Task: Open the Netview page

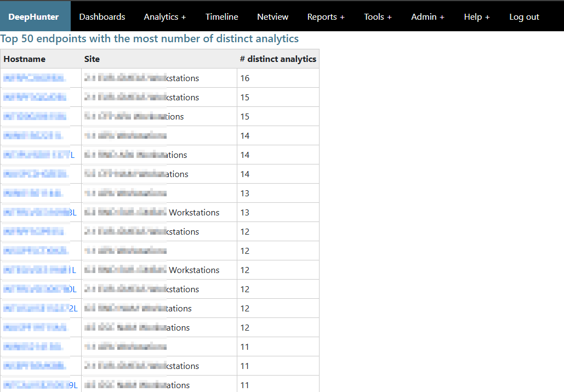Action: click(272, 16)
